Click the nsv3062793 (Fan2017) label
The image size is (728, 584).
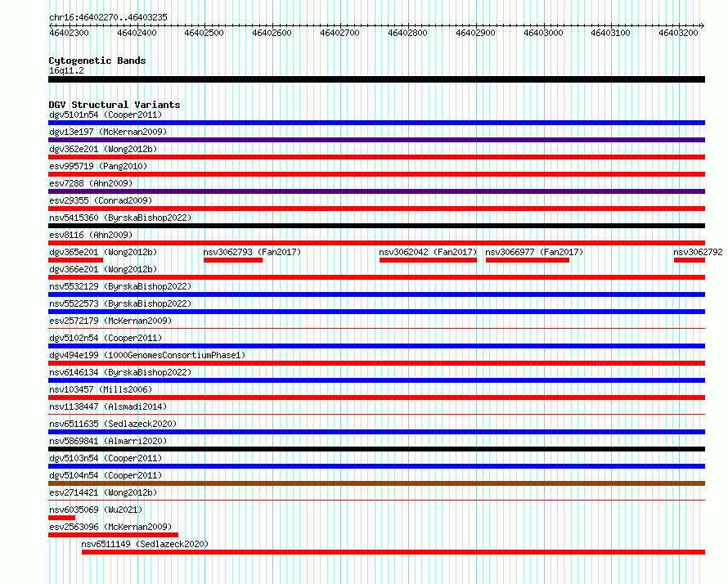click(252, 252)
